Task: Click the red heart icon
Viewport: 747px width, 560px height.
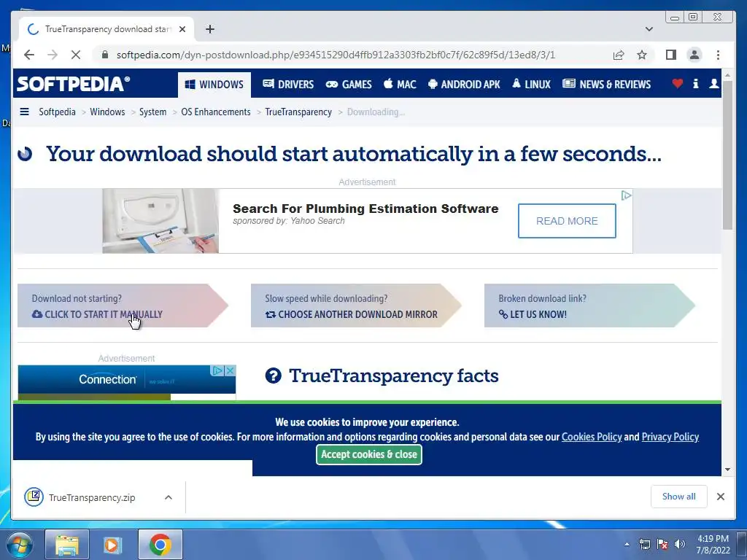Action: coord(678,84)
